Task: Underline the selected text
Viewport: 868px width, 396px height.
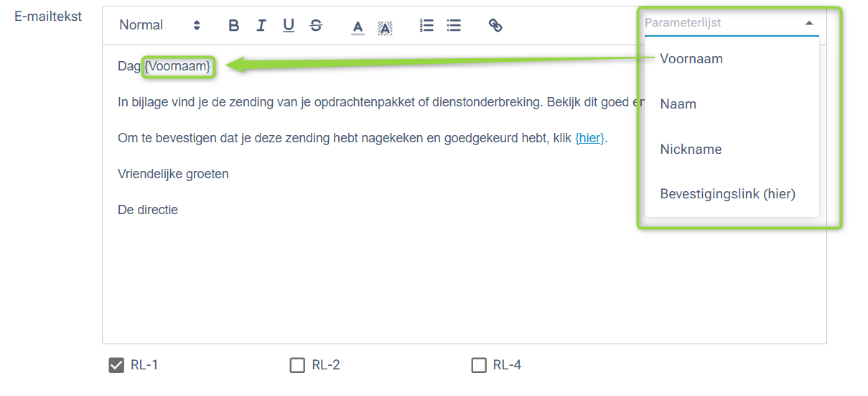Action: click(x=289, y=25)
